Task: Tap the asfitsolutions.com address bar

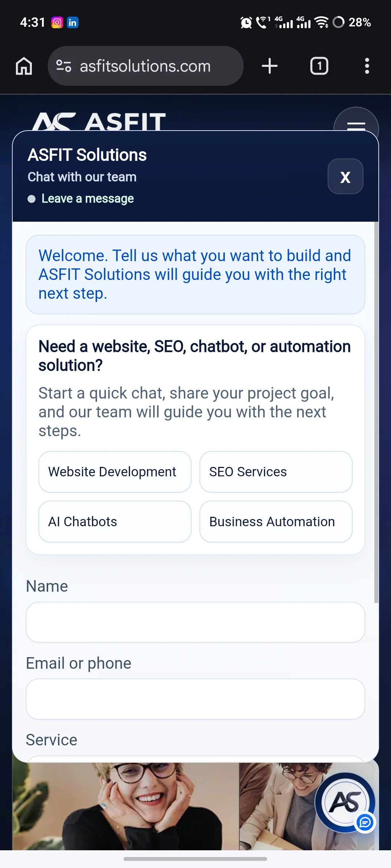Action: [146, 66]
